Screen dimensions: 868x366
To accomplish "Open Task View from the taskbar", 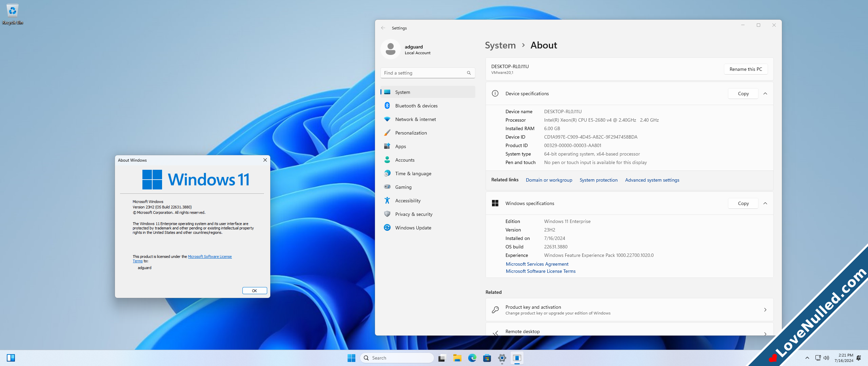I will coord(442,358).
